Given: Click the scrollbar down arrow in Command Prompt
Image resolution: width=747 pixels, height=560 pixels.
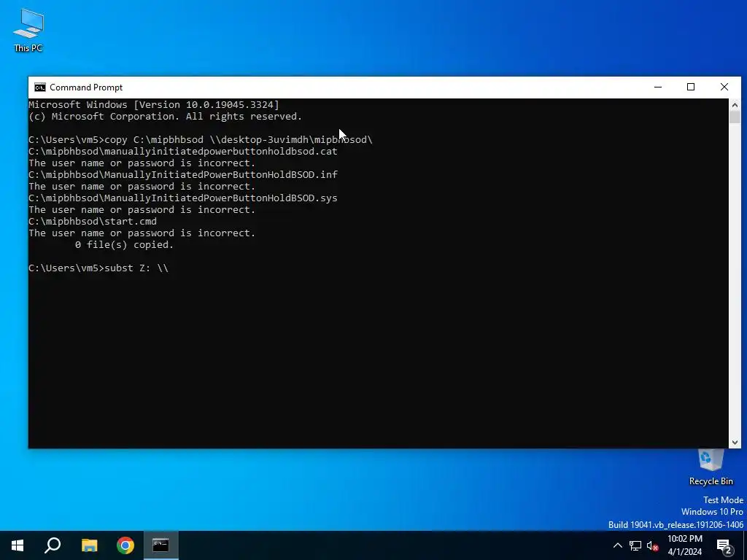Looking at the screenshot, I should [x=735, y=443].
